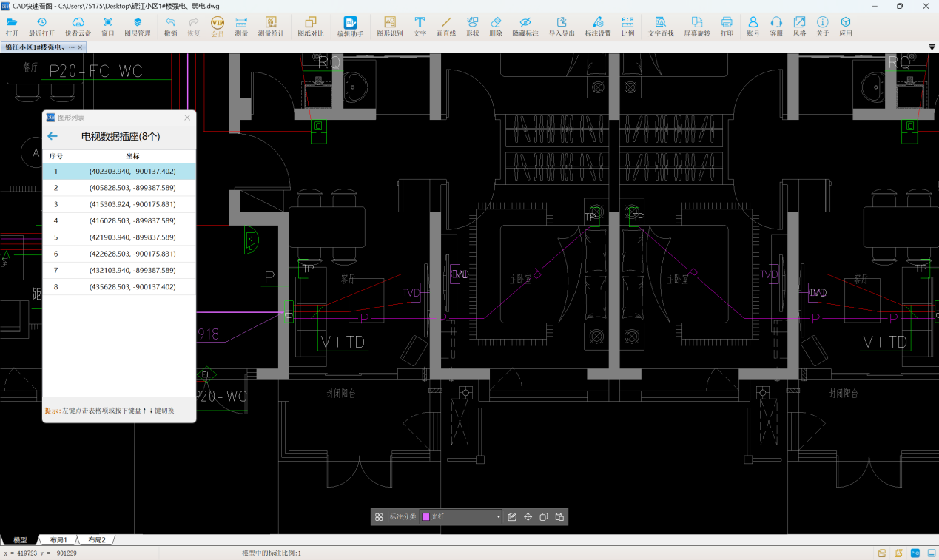The image size is (939, 560).
Task: Pick the 形状 shape tool
Action: [473, 27]
